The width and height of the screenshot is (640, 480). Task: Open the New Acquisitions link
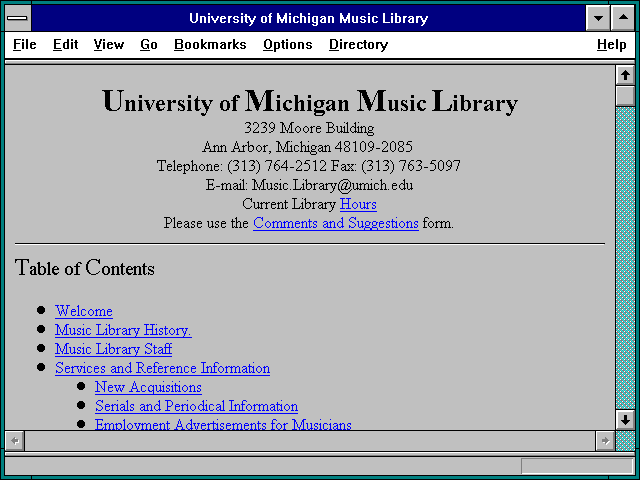[148, 387]
